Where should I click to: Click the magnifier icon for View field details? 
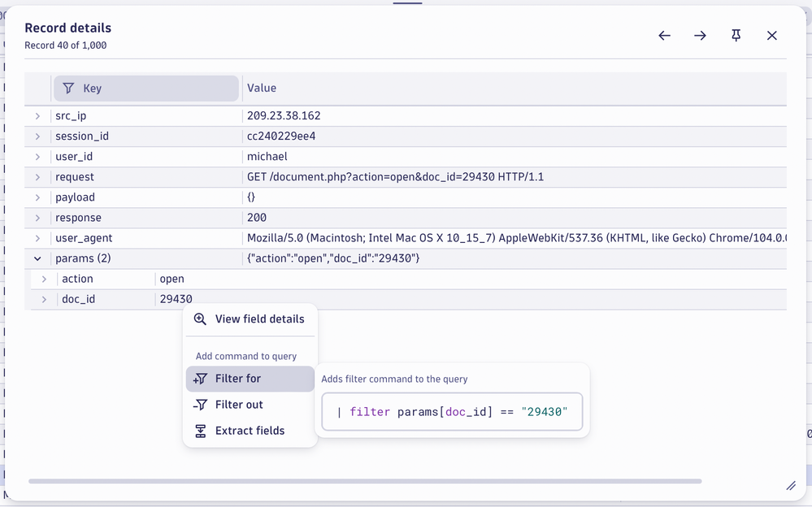point(200,319)
